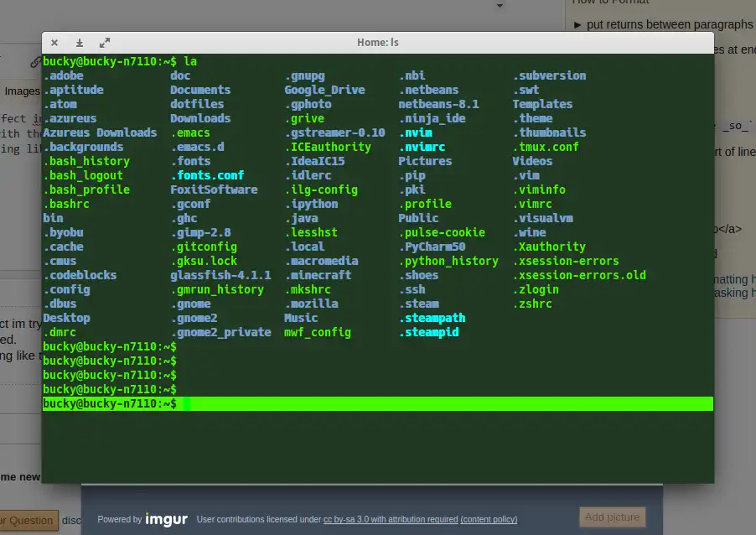The width and height of the screenshot is (756, 535).
Task: Click the '.python_history' file name
Action: 448,261
